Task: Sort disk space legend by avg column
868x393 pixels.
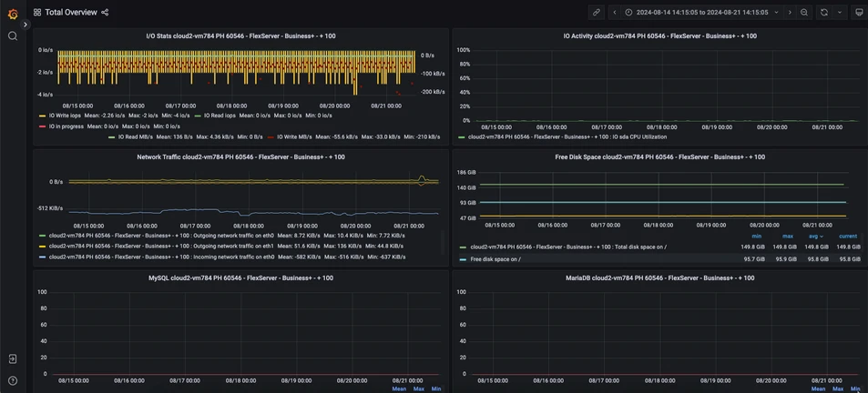Action: point(815,237)
